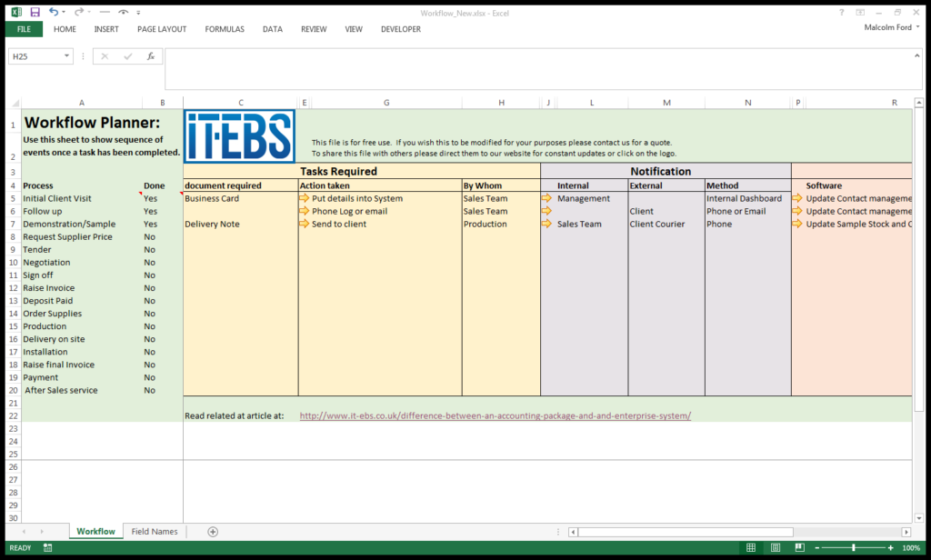Screen dimensions: 931x560
Task: Click the 100% zoom level indicator
Action: click(911, 547)
